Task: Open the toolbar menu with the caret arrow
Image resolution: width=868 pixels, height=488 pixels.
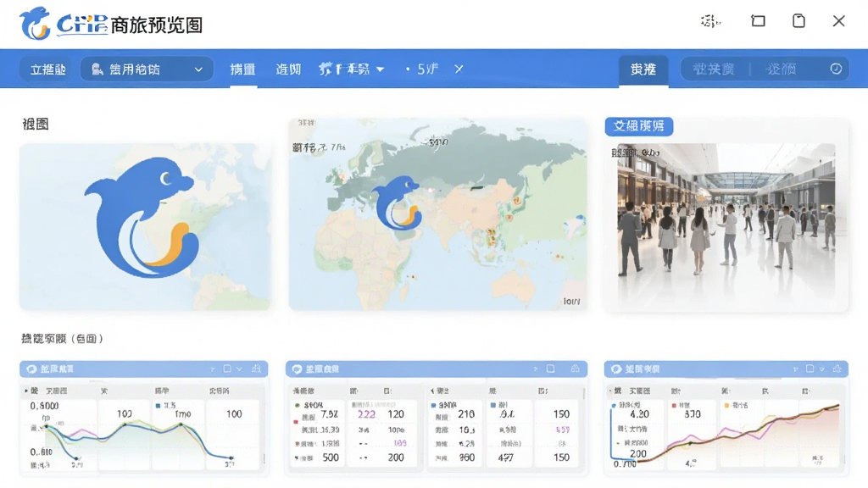Action: coord(351,69)
